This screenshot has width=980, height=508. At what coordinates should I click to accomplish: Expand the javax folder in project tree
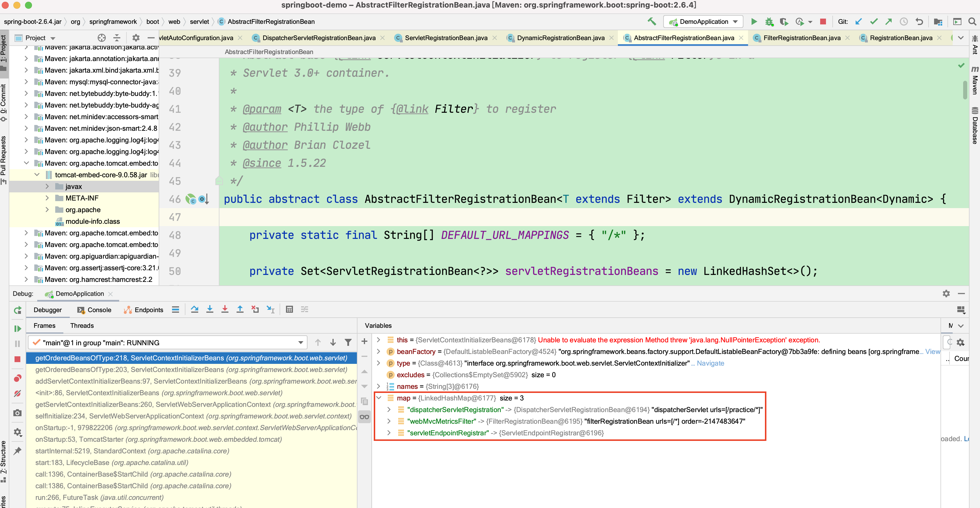47,187
